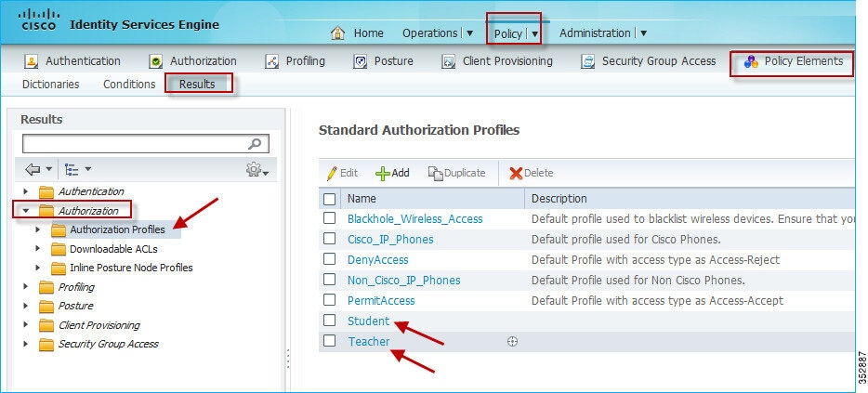The height and width of the screenshot is (393, 868).
Task: Click the tree view icon in Results panel
Action: (x=71, y=169)
